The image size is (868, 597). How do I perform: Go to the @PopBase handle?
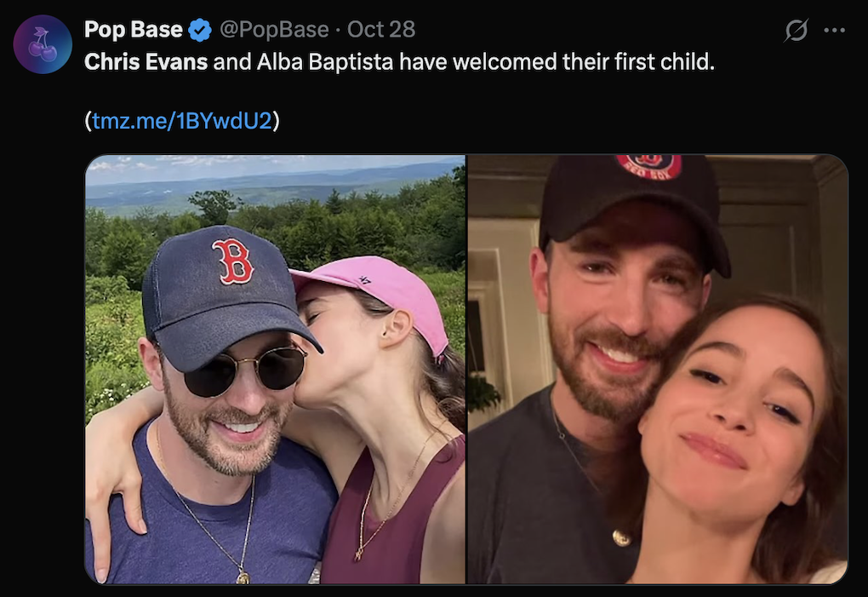click(x=274, y=30)
